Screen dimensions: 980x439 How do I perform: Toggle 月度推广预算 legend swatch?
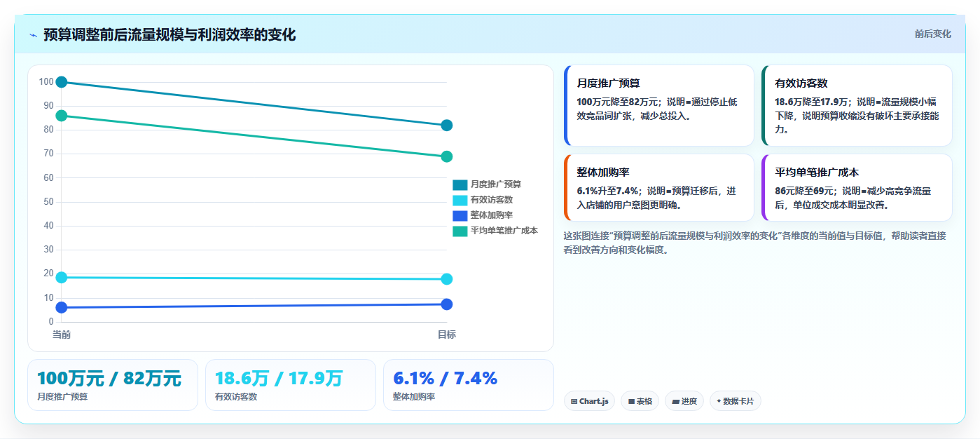460,184
